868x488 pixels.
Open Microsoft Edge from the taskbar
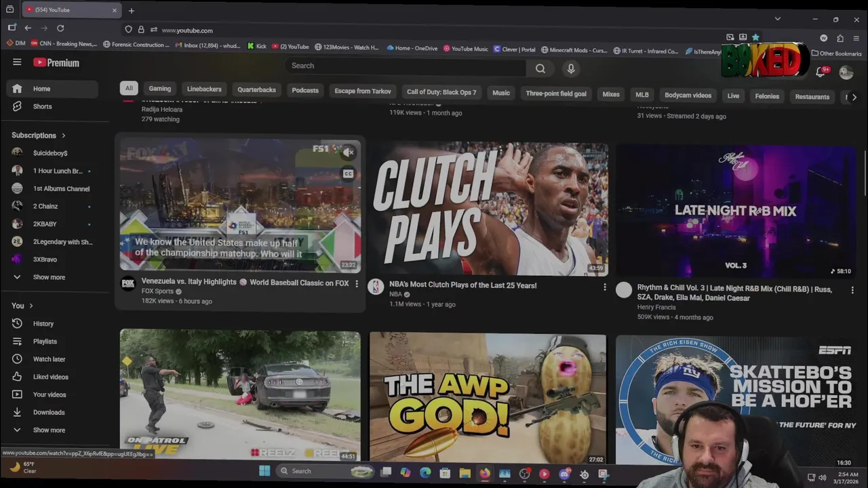pyautogui.click(x=425, y=472)
